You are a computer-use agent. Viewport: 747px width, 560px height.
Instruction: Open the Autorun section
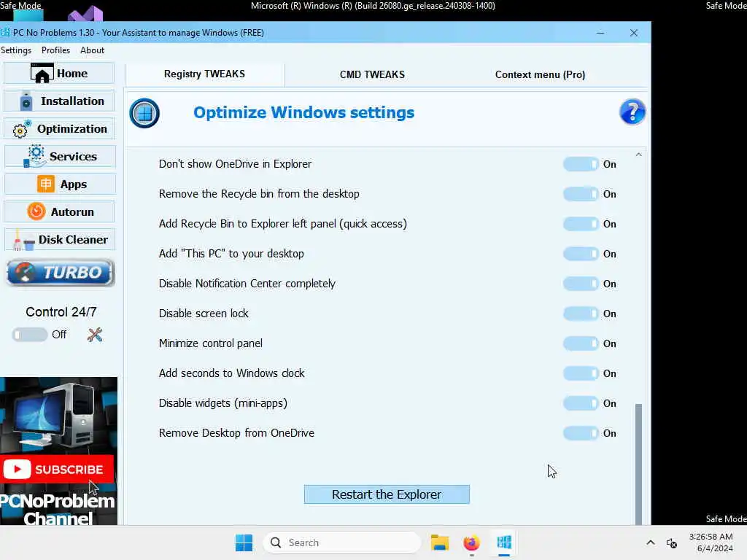click(x=59, y=211)
